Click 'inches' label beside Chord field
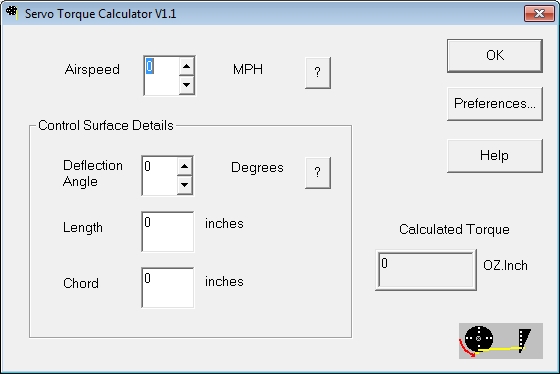The height and width of the screenshot is (374, 560). tap(224, 281)
